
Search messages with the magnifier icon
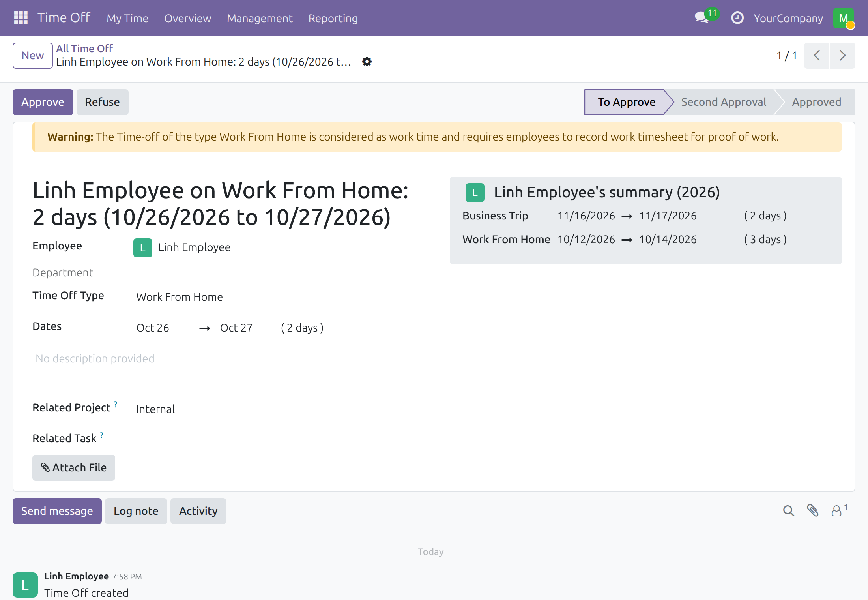pyautogui.click(x=788, y=510)
